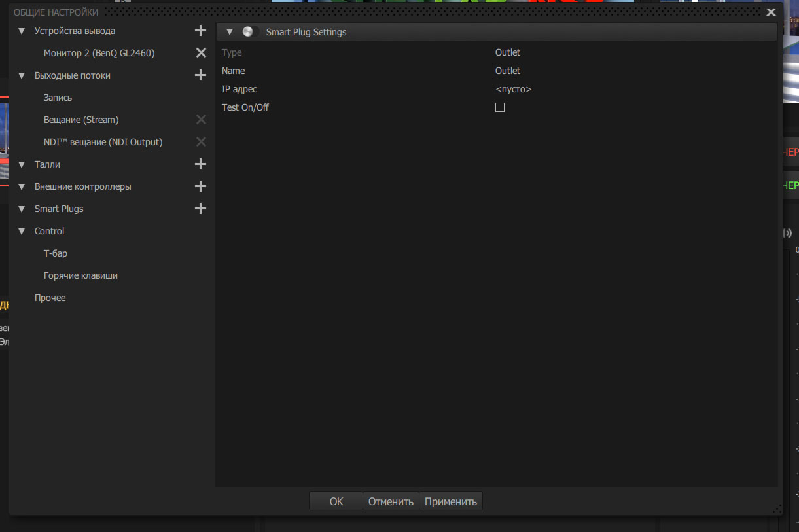The width and height of the screenshot is (799, 532).
Task: Add a new Талли item
Action: click(201, 164)
